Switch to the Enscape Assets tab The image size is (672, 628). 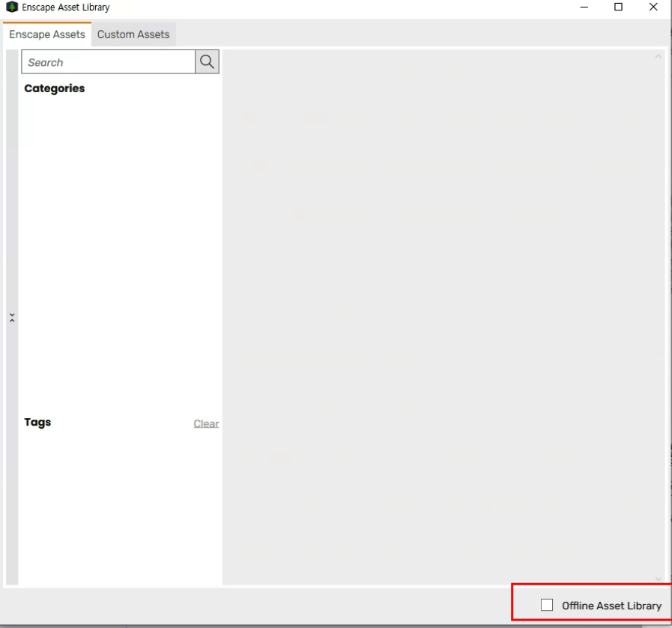coord(47,34)
